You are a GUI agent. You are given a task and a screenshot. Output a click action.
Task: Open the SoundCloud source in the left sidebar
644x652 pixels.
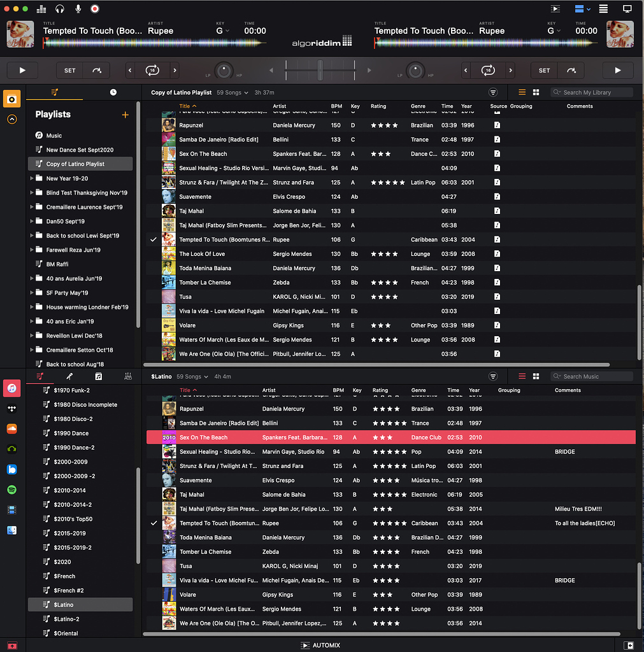click(x=11, y=429)
